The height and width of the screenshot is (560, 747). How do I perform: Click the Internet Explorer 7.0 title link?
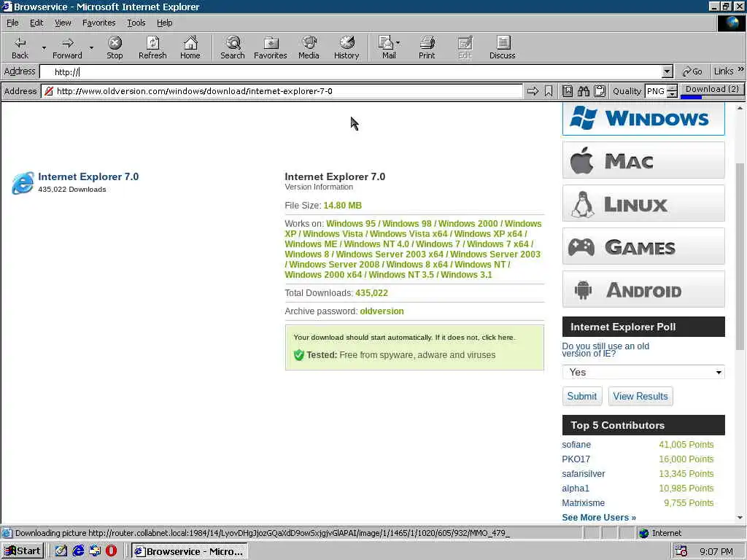point(88,176)
